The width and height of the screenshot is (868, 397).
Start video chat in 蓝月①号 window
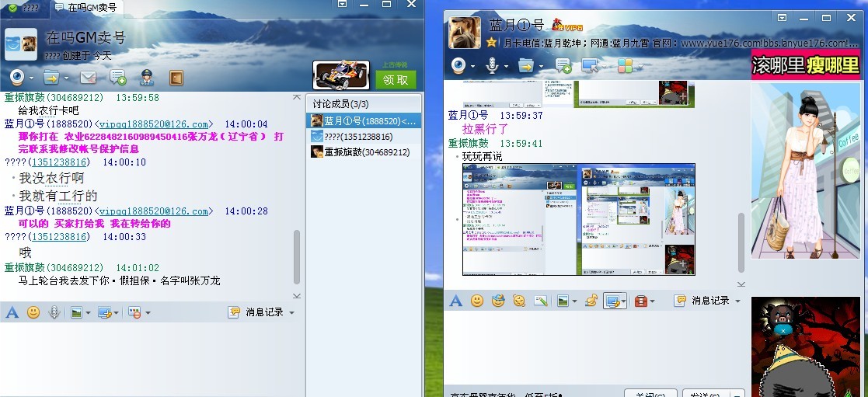click(x=459, y=66)
